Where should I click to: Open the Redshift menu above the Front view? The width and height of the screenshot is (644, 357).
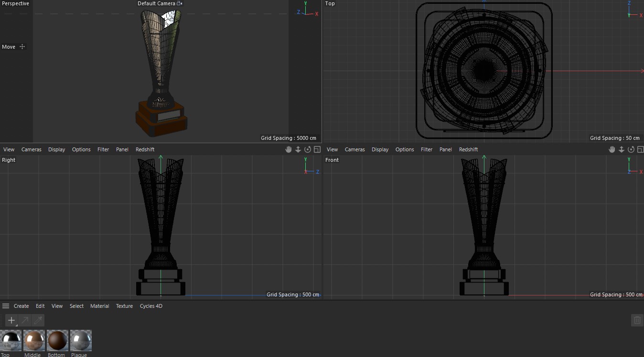click(x=468, y=149)
